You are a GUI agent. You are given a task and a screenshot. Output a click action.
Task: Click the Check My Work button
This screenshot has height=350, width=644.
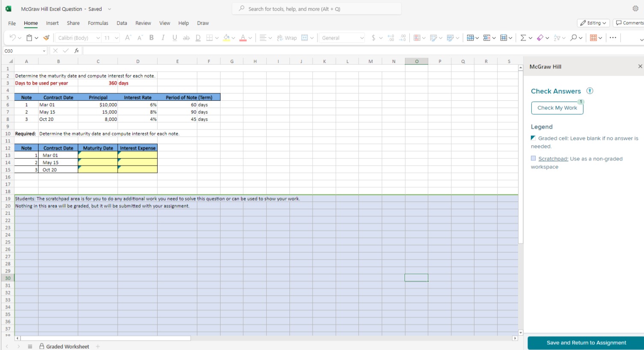click(x=557, y=108)
